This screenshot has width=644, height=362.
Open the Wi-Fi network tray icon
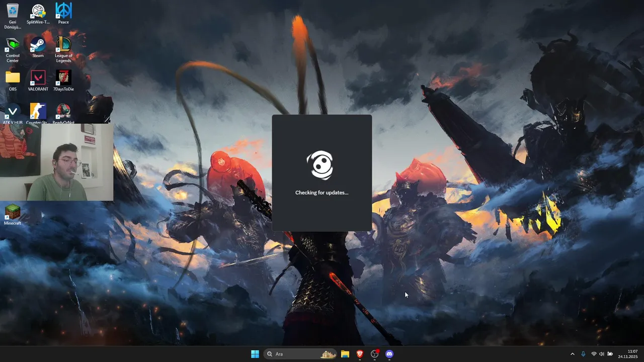[594, 354]
